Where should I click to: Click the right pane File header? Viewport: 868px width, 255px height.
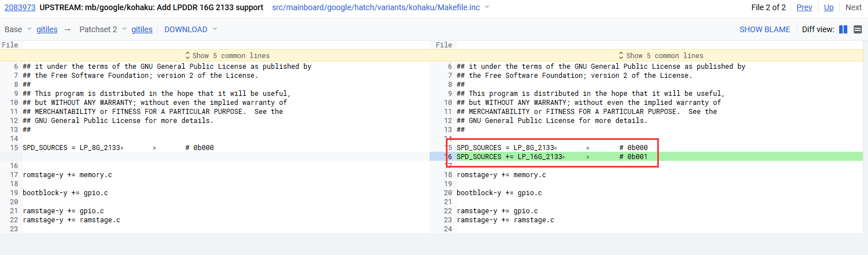tap(444, 45)
